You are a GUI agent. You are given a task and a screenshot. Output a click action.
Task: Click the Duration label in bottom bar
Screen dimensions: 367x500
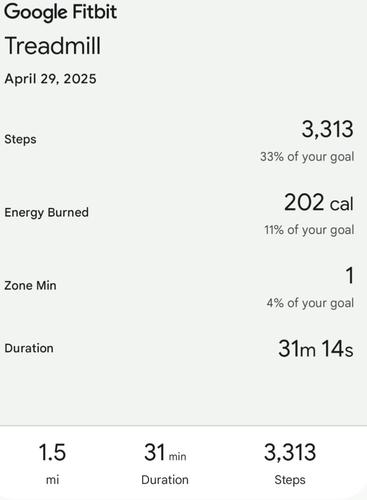pyautogui.click(x=165, y=480)
